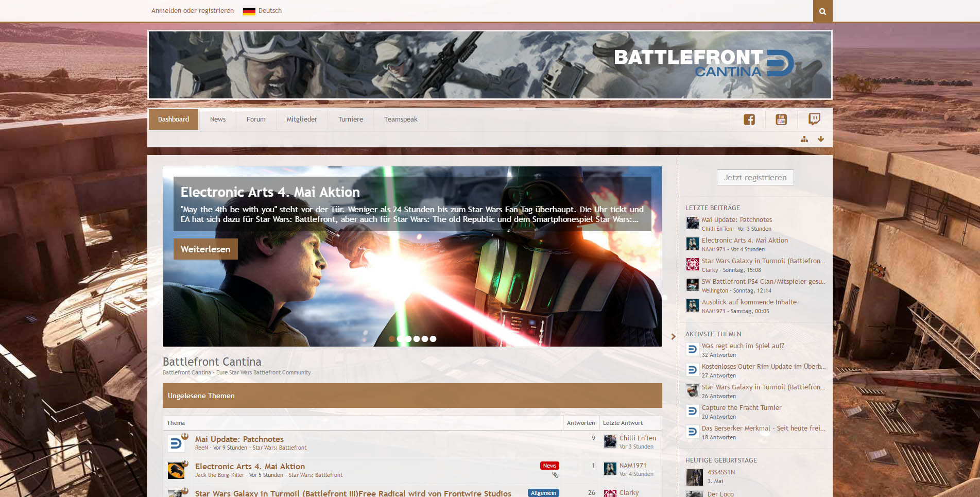Open Capture the Fracht Turnier sidebar link
The image size is (980, 497).
pyautogui.click(x=742, y=408)
